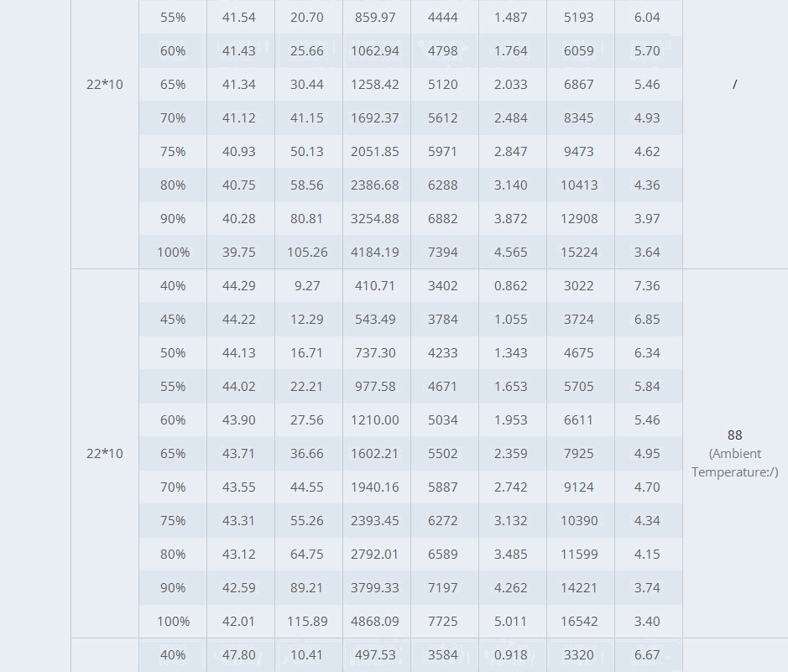Select the 115.89 current value

point(307,622)
